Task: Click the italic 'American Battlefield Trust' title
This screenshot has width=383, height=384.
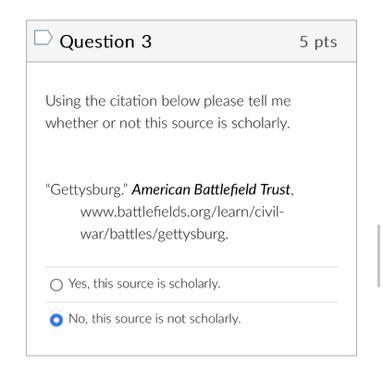Action: [211, 190]
